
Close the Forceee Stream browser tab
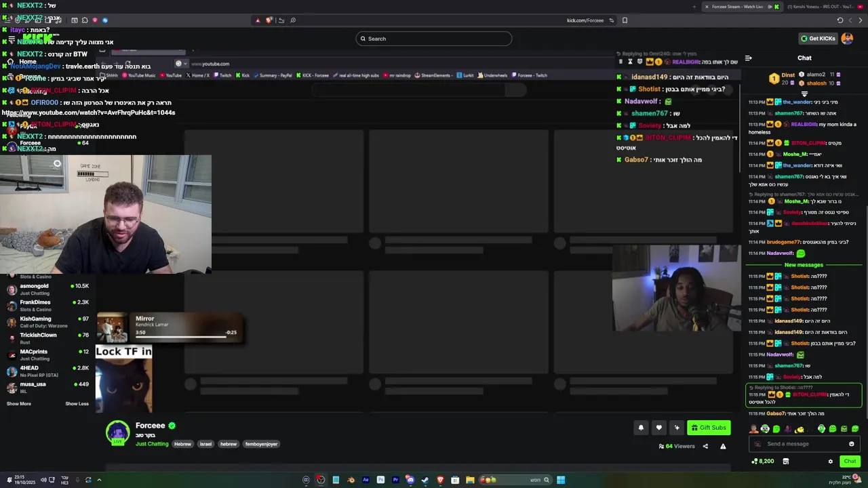point(707,7)
